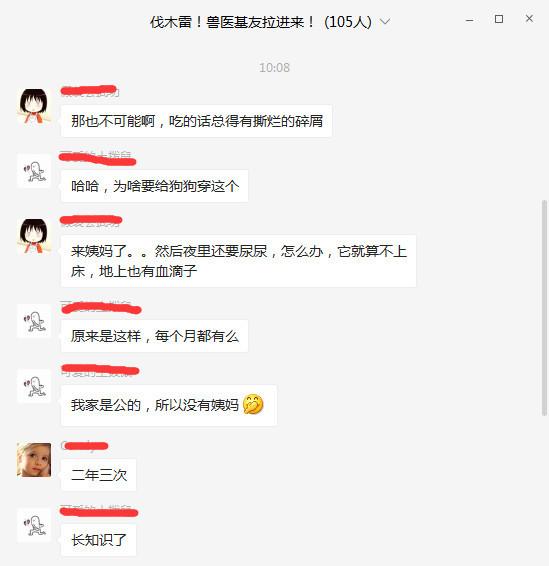Open the avatar beside the '原来是这样' message

point(34,321)
